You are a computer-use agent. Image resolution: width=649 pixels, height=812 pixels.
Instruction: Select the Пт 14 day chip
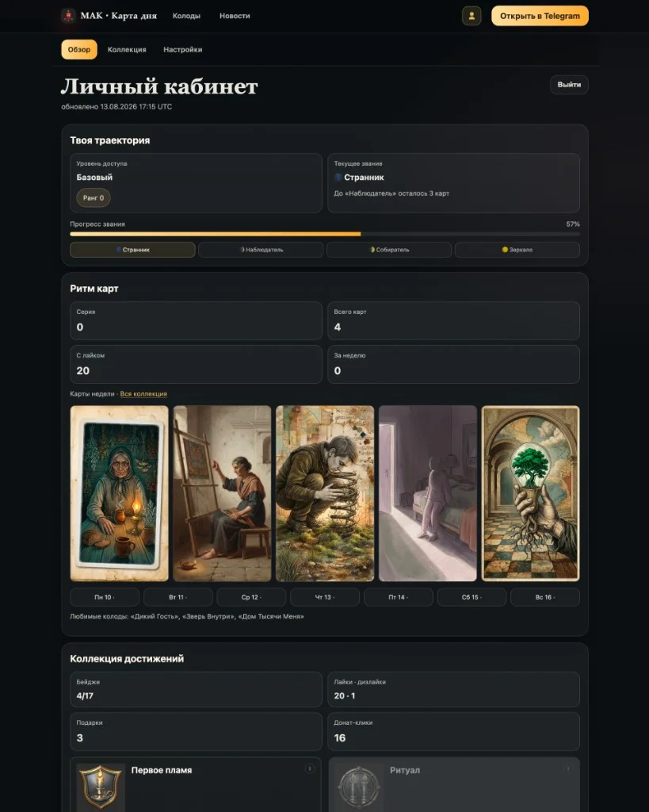[x=399, y=597]
